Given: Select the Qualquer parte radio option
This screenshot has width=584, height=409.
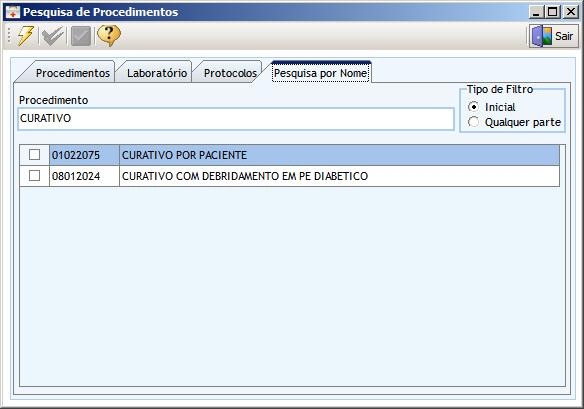Looking at the screenshot, I should pos(473,122).
